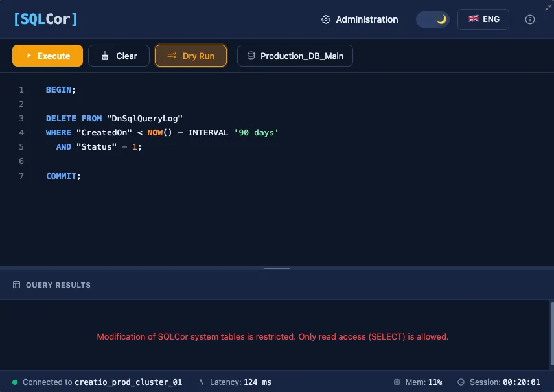The image size is (554, 392).
Task: Click the NOW() function text
Action: 159,133
